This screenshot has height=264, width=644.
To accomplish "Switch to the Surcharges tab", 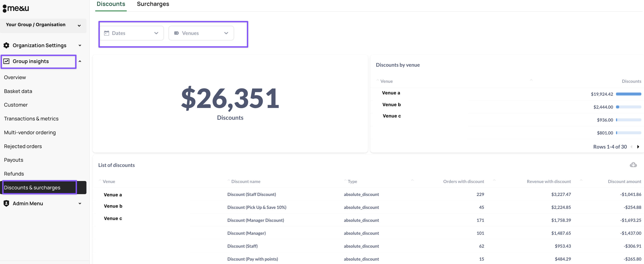I will point(153,4).
